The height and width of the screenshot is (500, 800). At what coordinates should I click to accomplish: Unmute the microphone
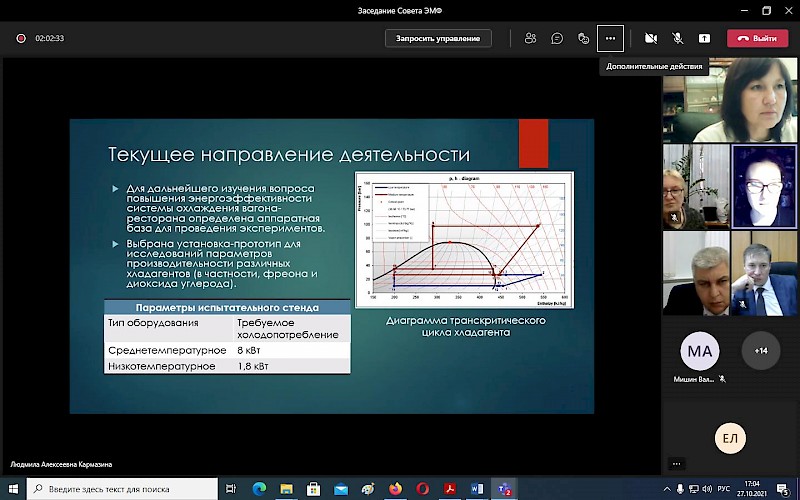coord(677,38)
